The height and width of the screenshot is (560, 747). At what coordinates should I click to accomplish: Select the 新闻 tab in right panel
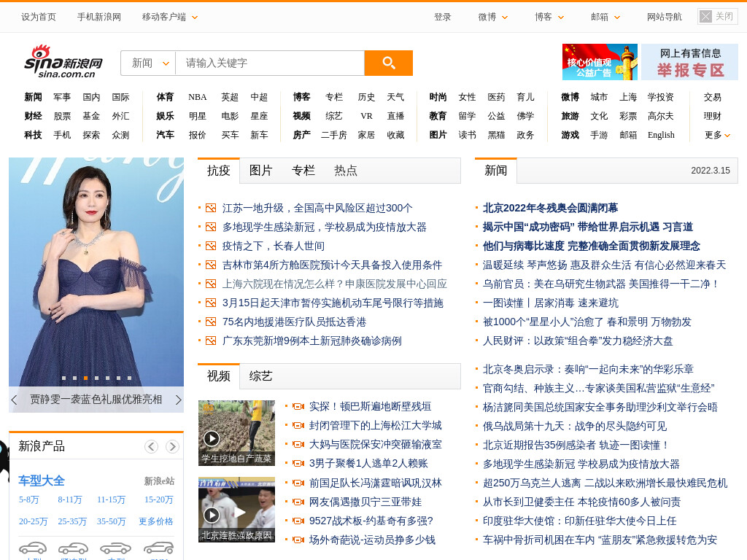point(496,171)
